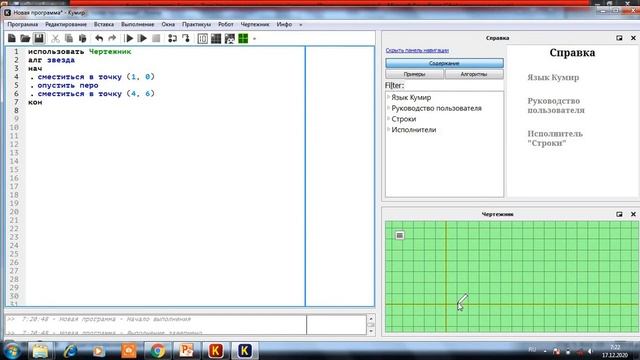640x360 pixels.
Task: Stop program execution square icon
Action: pyautogui.click(x=156, y=39)
